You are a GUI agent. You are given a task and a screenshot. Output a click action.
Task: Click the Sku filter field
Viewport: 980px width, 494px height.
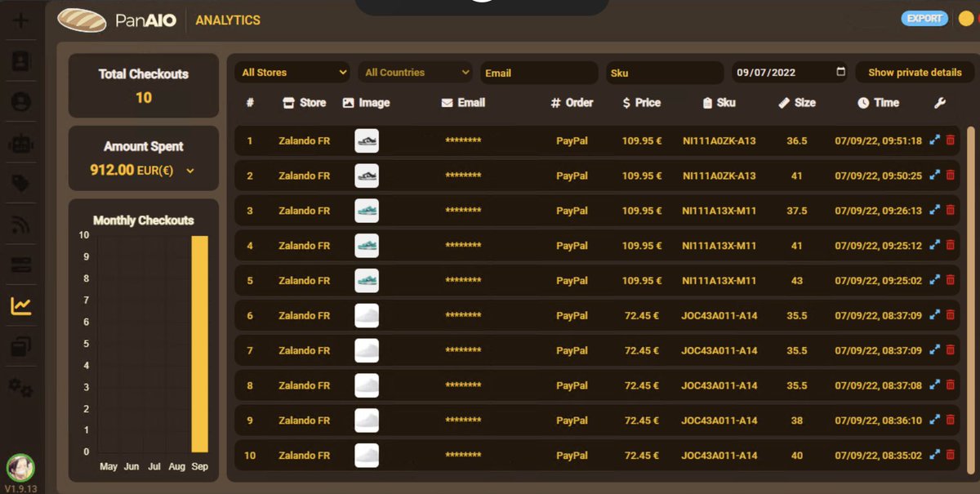pos(665,73)
